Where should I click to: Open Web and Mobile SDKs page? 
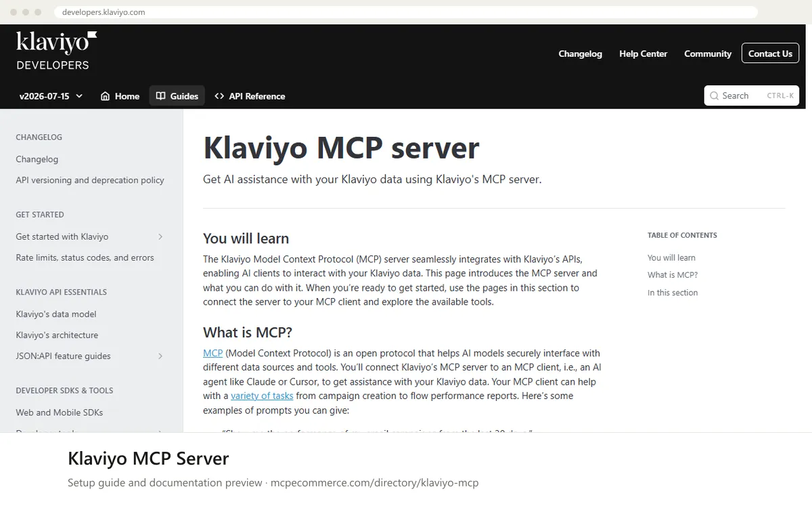60,412
